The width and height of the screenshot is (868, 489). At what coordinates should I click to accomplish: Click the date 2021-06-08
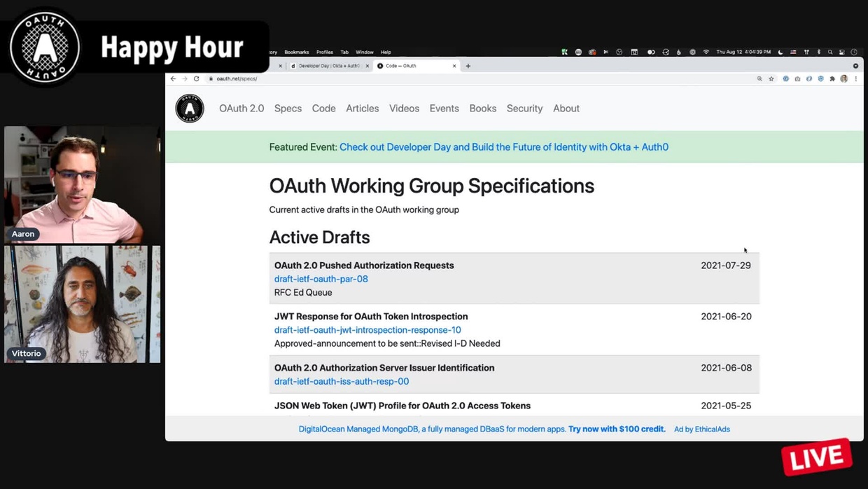726,368
